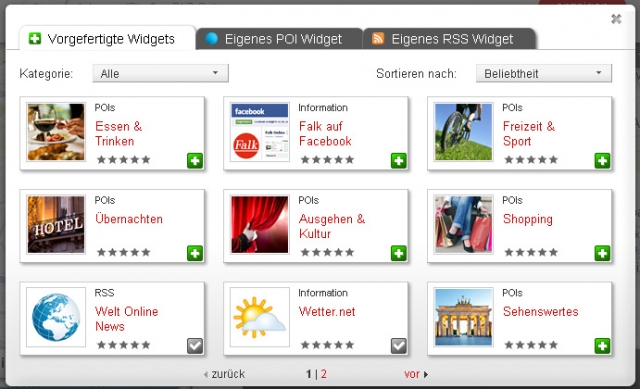Click the red curtain thumbnail
This screenshot has height=389, width=640.
(260, 225)
